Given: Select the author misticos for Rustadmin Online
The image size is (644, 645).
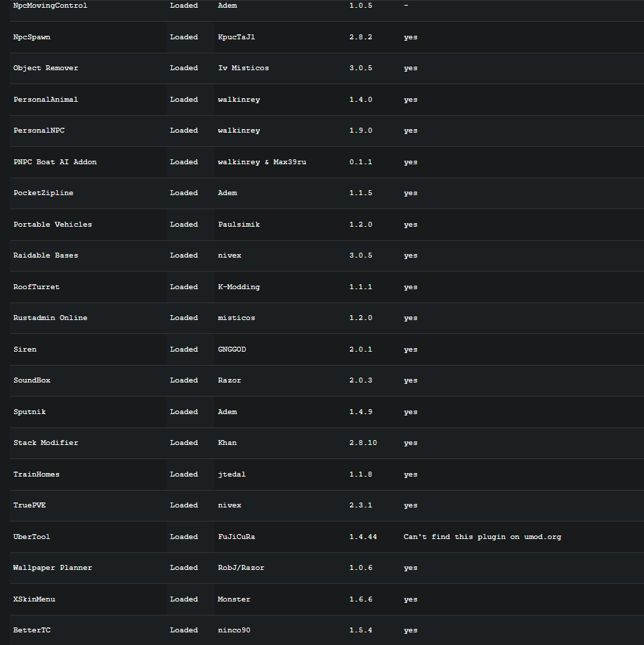Looking at the screenshot, I should [237, 318].
